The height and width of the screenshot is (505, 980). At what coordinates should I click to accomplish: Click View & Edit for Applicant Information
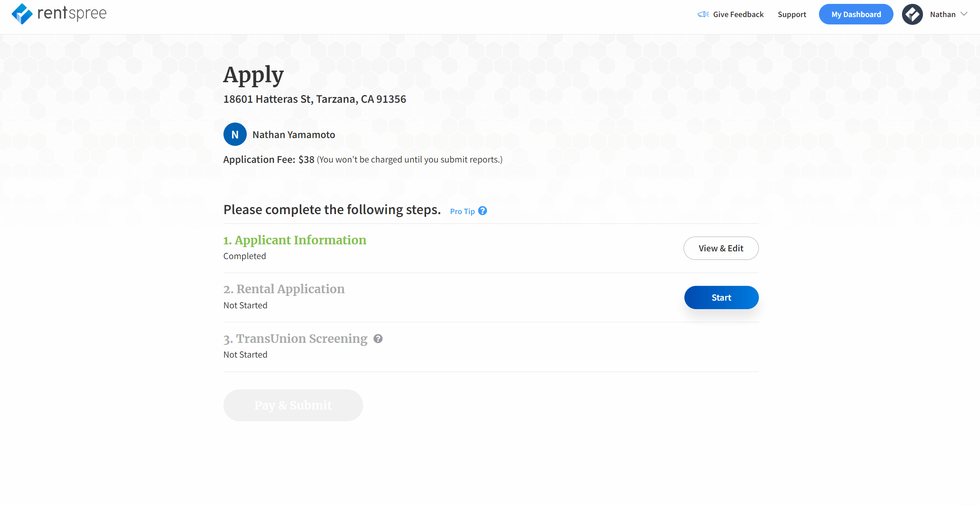coord(721,248)
